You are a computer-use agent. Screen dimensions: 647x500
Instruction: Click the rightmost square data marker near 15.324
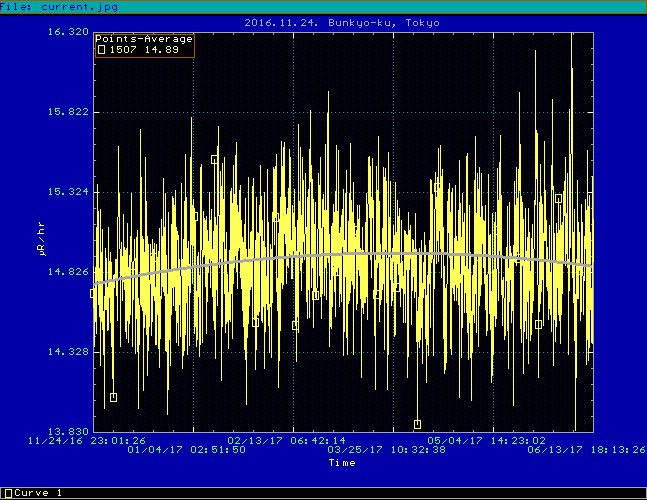[x=558, y=198]
